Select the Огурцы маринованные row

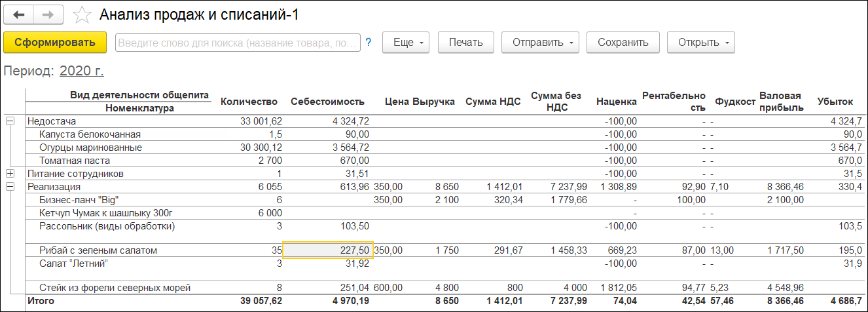click(90, 147)
